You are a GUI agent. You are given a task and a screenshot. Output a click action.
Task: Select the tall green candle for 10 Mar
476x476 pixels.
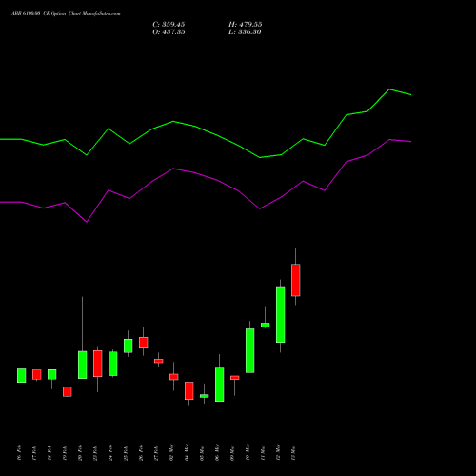(x=250, y=350)
